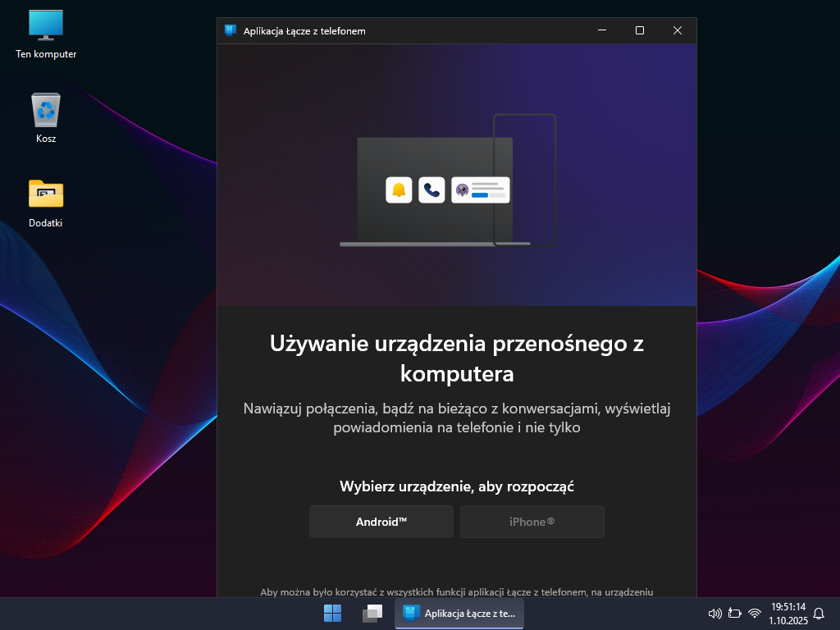Check the battery status tray icon
Screen dimensions: 840x630
click(734, 613)
